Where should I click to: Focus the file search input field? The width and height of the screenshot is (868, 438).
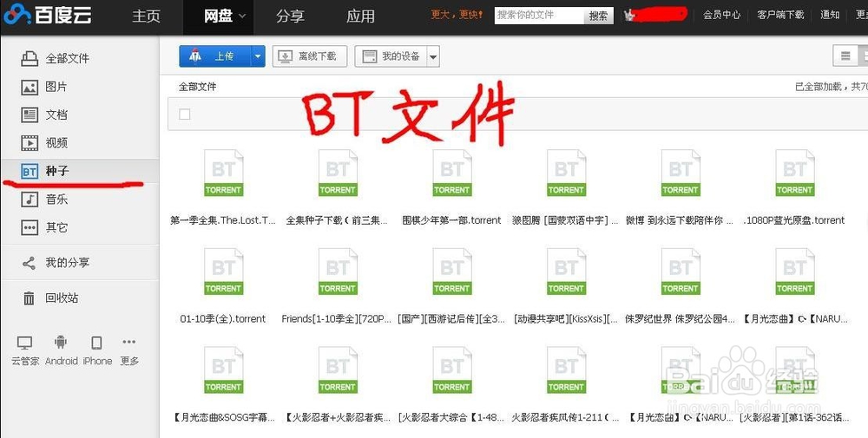(x=539, y=16)
